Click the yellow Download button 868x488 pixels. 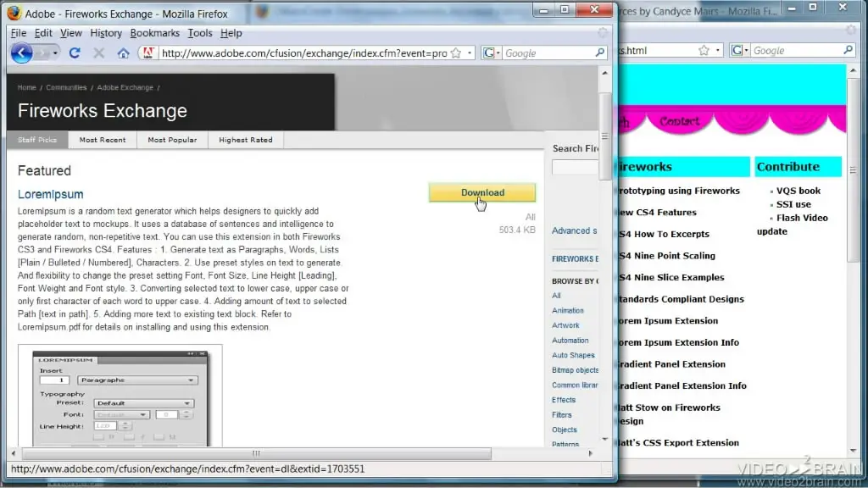tap(482, 192)
